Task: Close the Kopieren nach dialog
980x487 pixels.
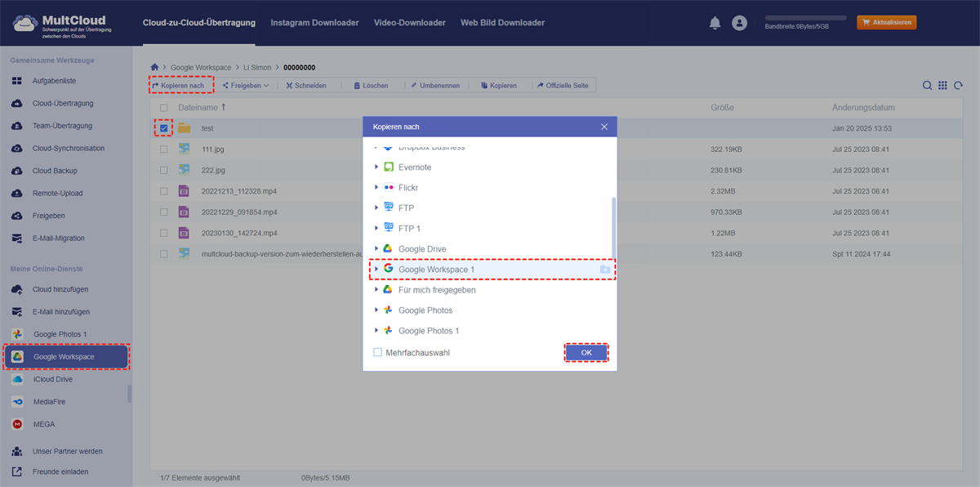Action: [x=604, y=127]
